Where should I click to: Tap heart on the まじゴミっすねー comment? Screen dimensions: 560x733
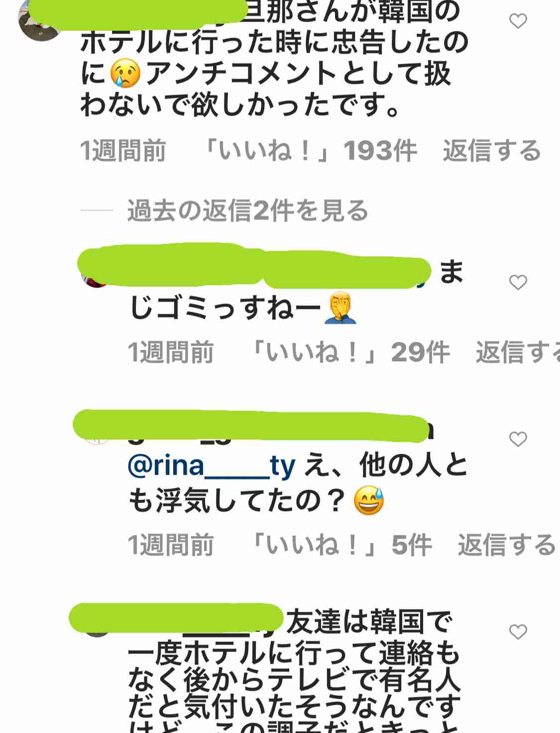pyautogui.click(x=518, y=282)
